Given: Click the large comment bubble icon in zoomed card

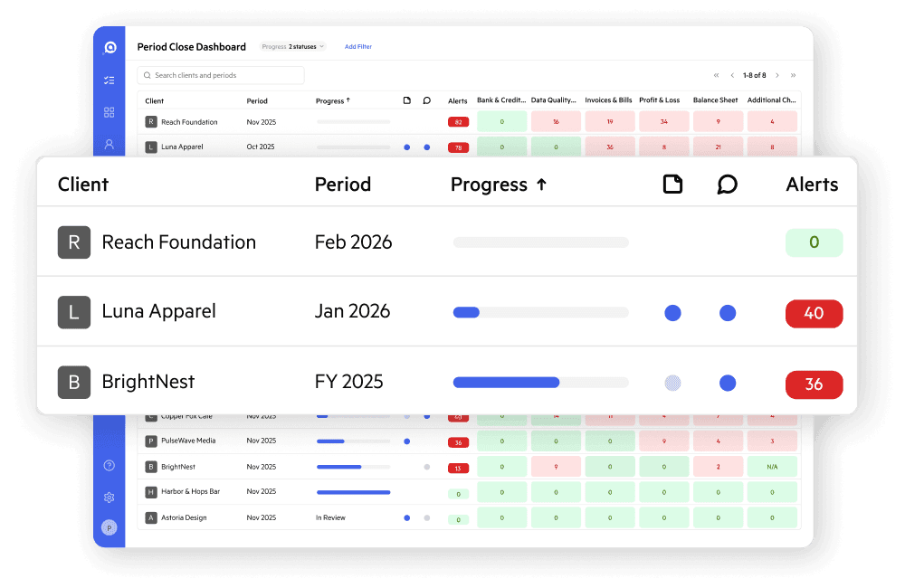Looking at the screenshot, I should (728, 185).
